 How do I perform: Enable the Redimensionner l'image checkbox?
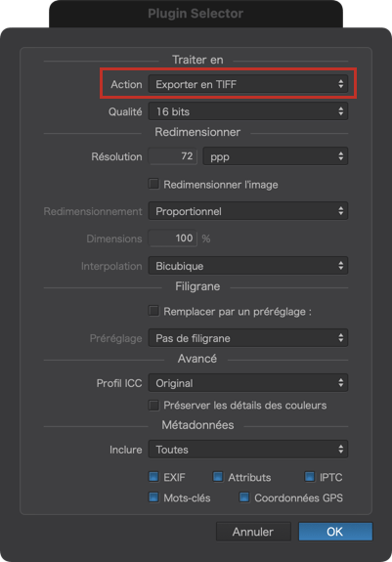click(x=153, y=184)
